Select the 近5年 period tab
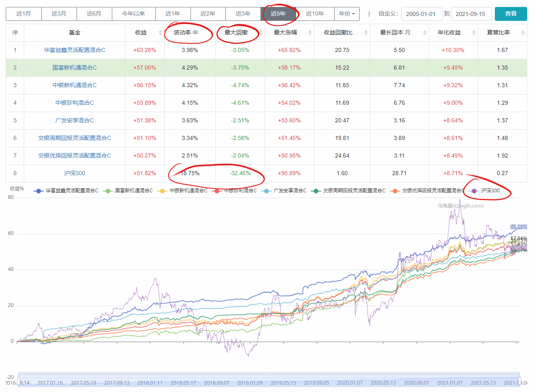The width and height of the screenshot is (535, 392). point(279,14)
